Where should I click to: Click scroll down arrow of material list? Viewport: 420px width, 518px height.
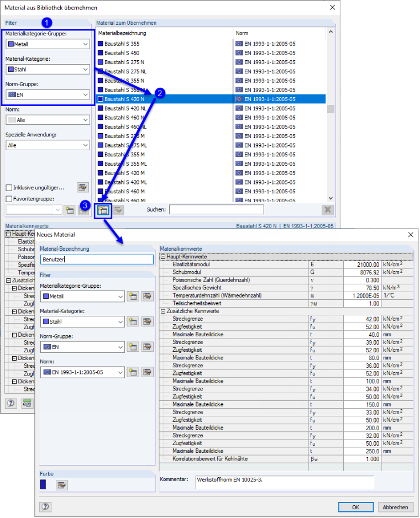click(330, 198)
